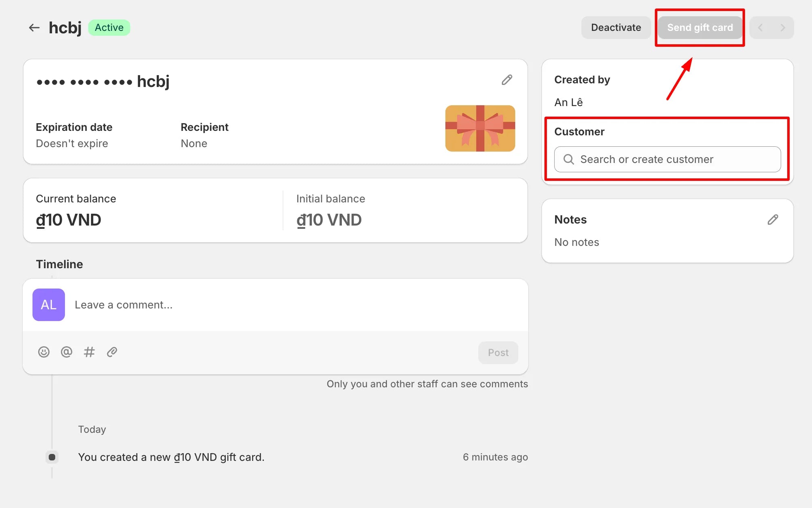
Task: Click the Current balance ₫10 VND amount
Action: coord(69,220)
